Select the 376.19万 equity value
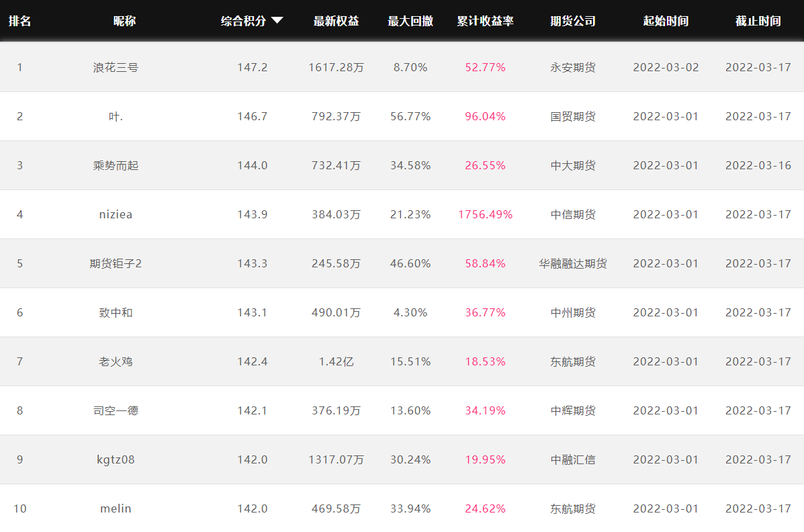This screenshot has width=804, height=532. click(x=336, y=410)
